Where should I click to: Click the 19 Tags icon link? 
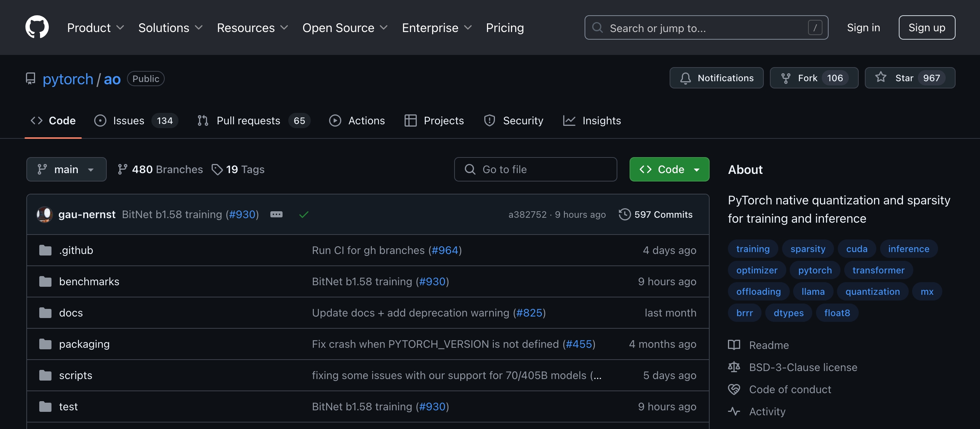pos(217,169)
